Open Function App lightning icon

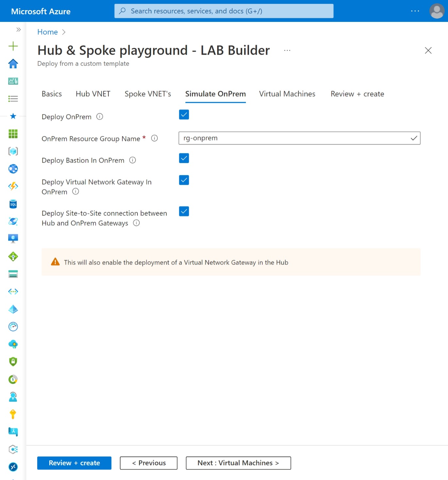pyautogui.click(x=13, y=186)
